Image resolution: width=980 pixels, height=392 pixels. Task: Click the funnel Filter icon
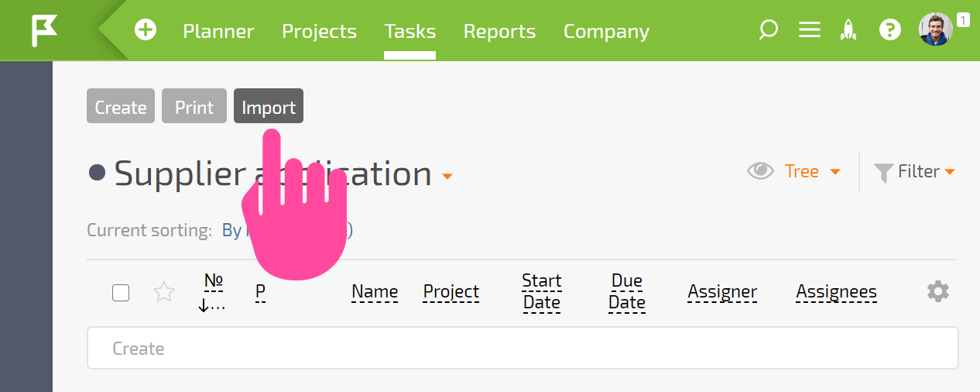pos(883,172)
